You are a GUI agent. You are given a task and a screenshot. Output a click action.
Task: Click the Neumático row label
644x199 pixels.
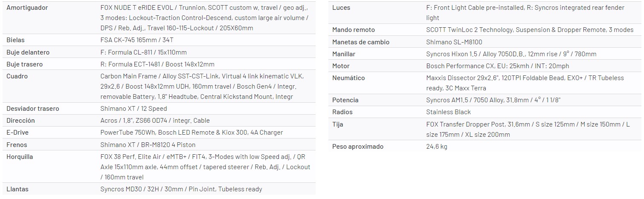coord(348,78)
